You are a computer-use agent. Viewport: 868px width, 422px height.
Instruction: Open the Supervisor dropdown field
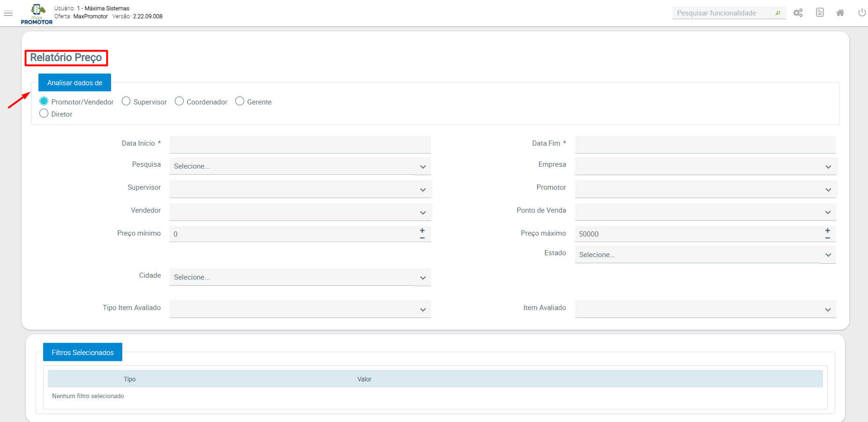point(300,189)
